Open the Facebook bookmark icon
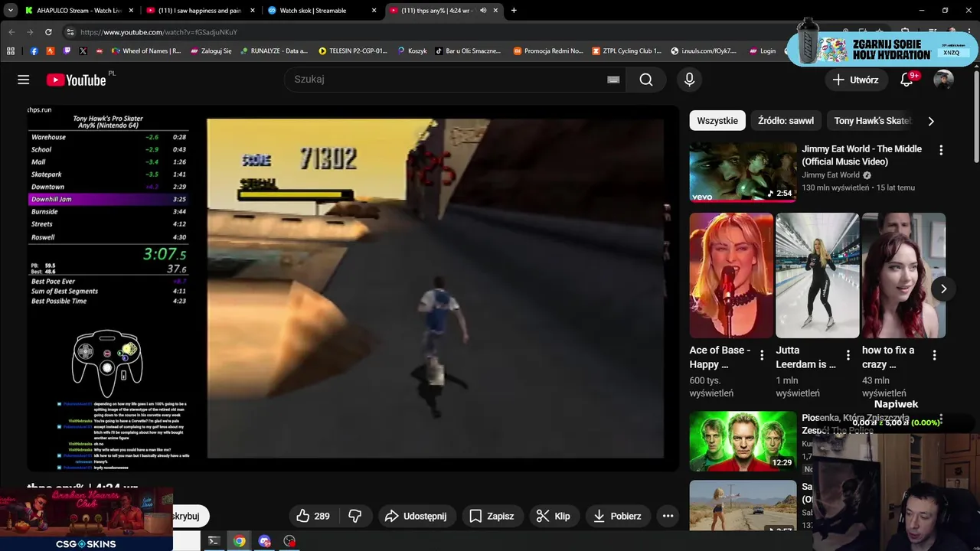This screenshot has height=551, width=980. tap(34, 51)
